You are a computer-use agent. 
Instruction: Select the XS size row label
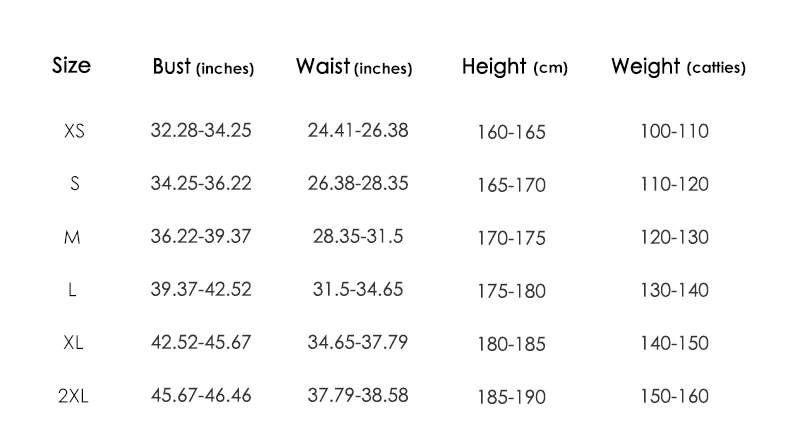coord(74,131)
